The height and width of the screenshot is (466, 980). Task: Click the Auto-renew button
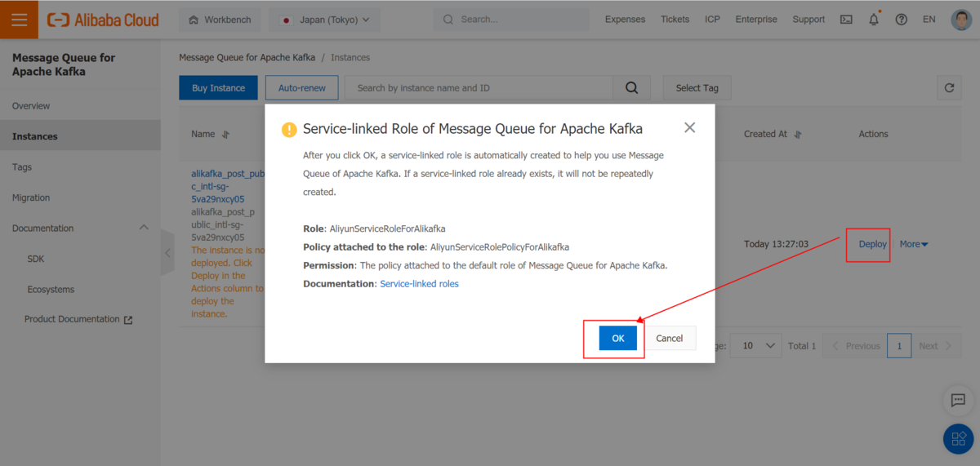302,88
